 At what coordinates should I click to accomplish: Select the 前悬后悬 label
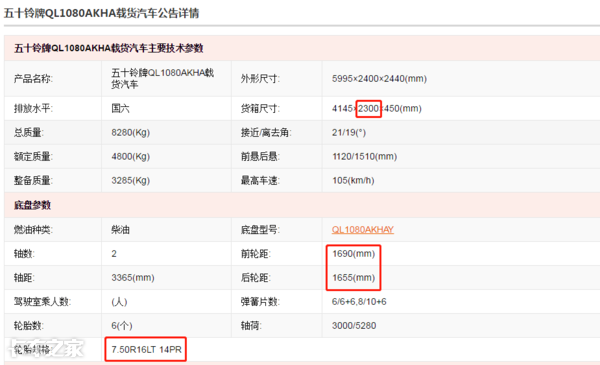[x=260, y=156]
